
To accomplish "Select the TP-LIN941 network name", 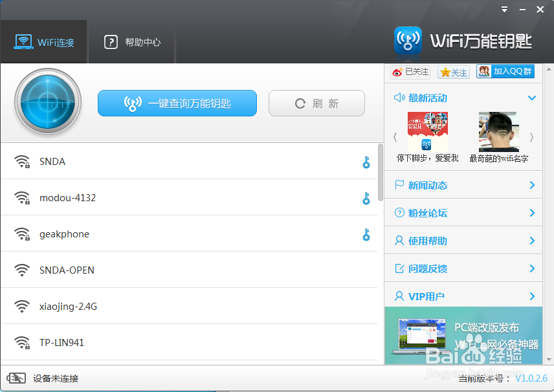I will [x=61, y=343].
